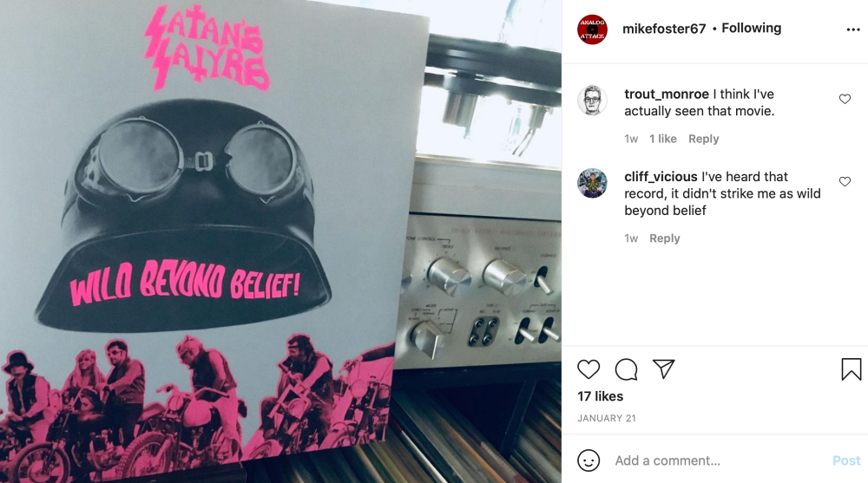This screenshot has width=868, height=483.
Task: Focus the Add a comment field
Action: pyautogui.click(x=720, y=460)
